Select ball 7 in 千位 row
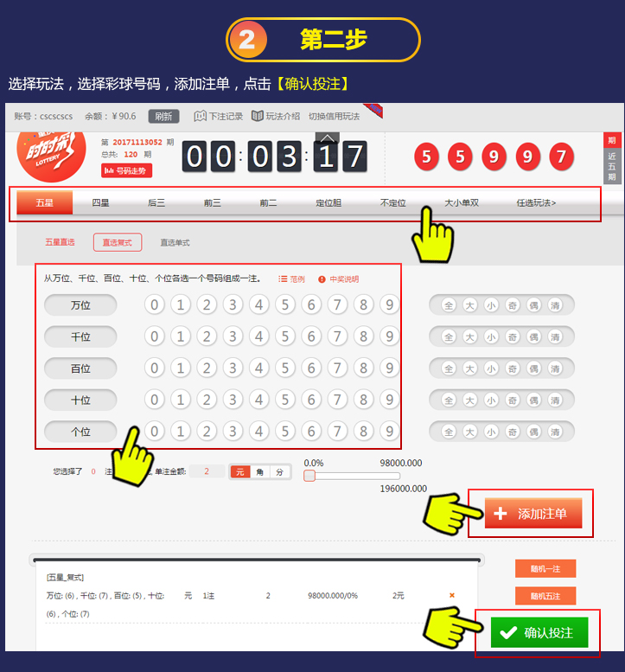This screenshot has height=672, width=625. pyautogui.click(x=337, y=336)
